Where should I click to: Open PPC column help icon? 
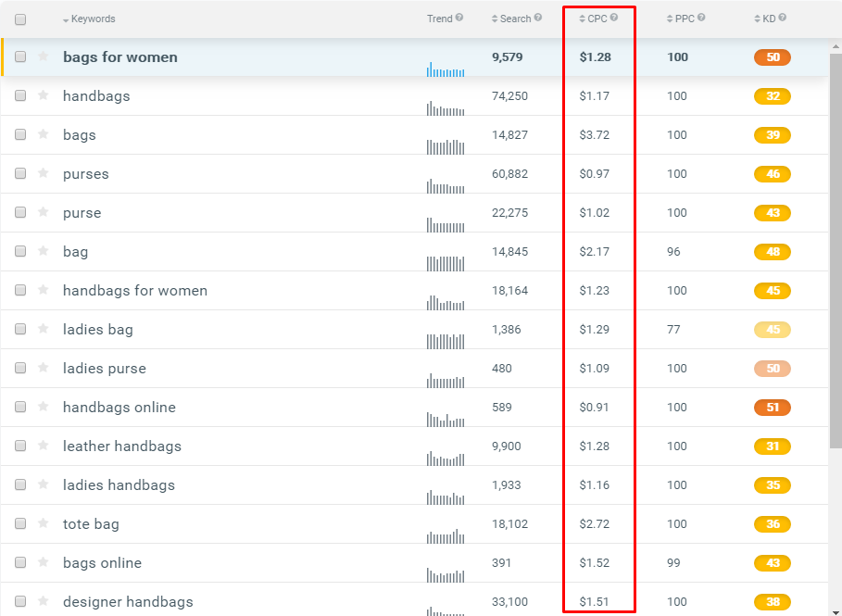[x=701, y=18]
